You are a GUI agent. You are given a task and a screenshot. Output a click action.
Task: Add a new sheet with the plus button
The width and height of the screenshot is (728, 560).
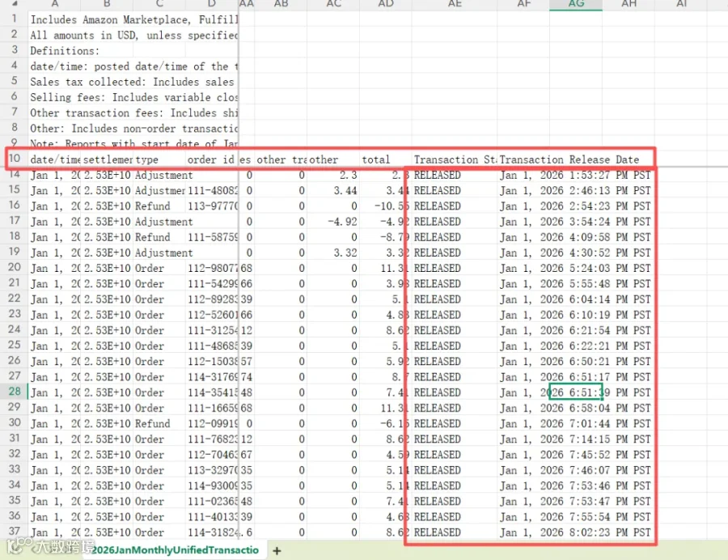[x=277, y=551]
